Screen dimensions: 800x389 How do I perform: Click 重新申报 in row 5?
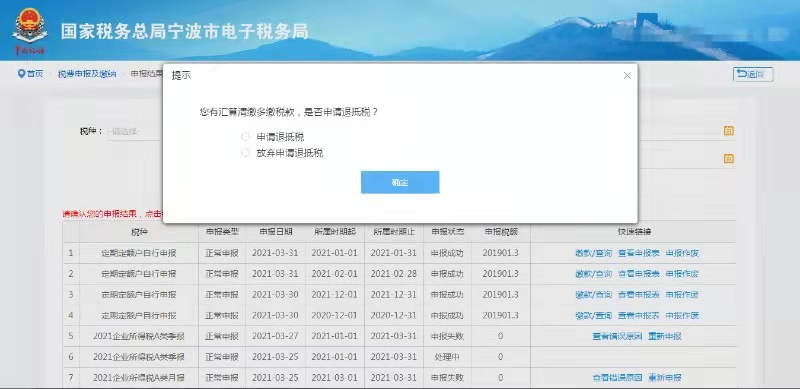(665, 336)
